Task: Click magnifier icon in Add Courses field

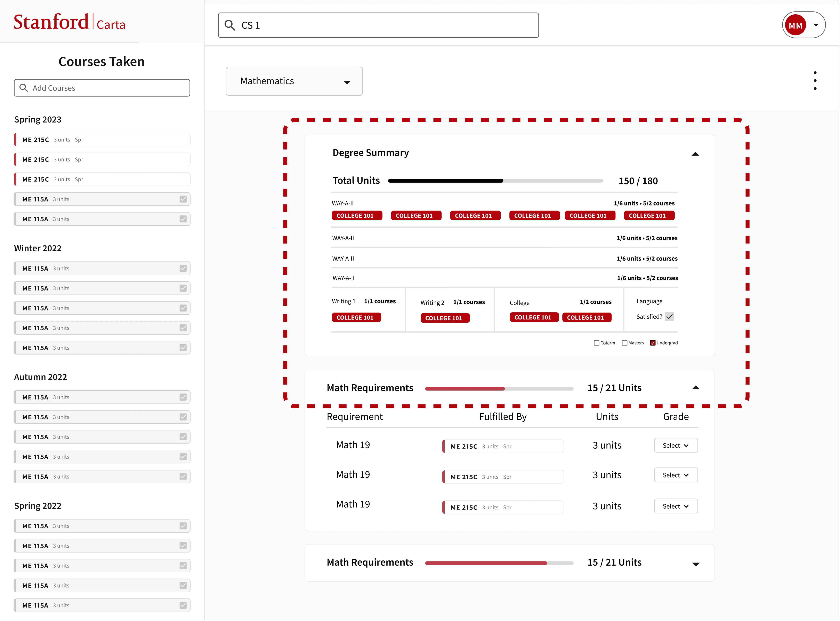Action: (24, 88)
